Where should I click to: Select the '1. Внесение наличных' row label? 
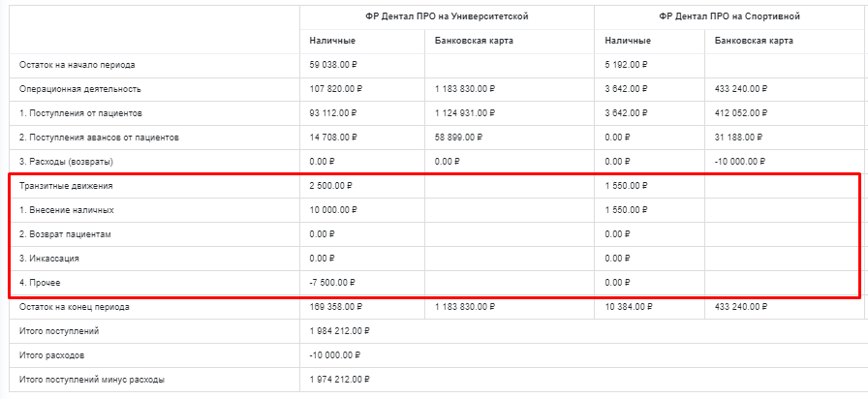(67, 210)
